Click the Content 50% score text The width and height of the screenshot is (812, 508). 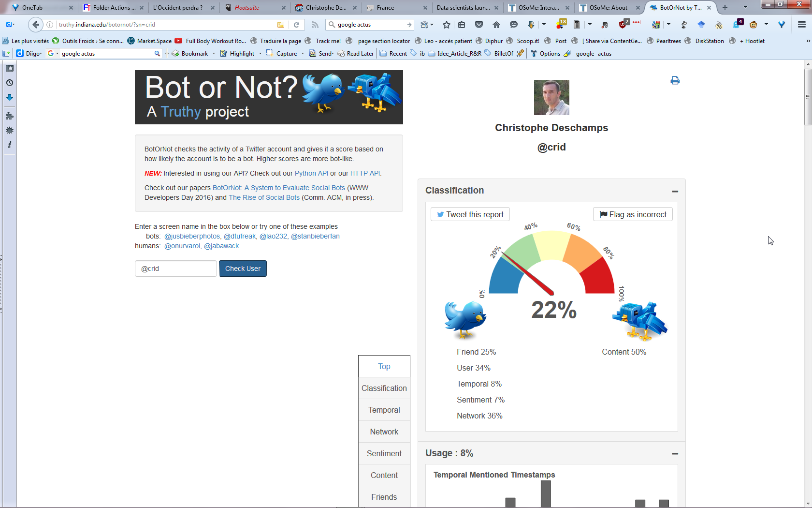click(624, 352)
